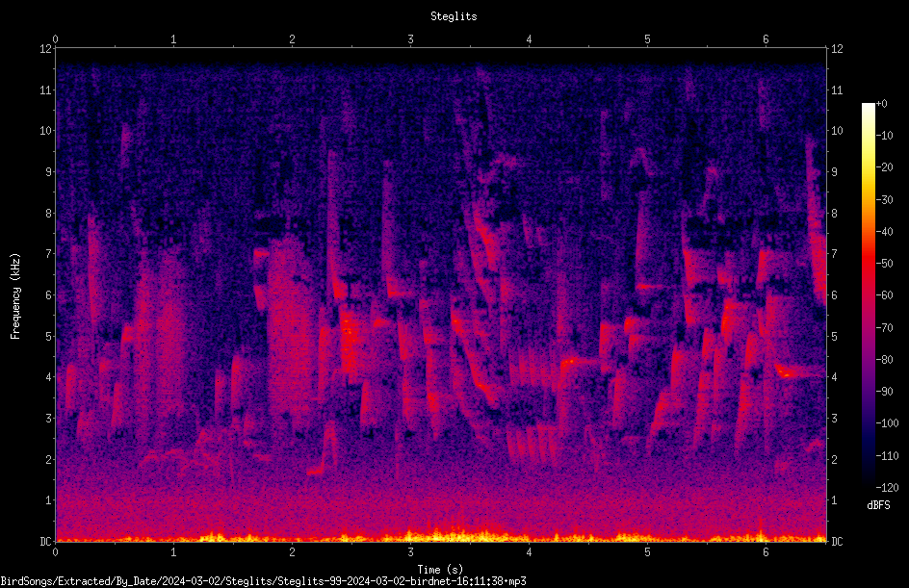Viewport: 909px width, 588px height.
Task: Click the dBFS label under the color bar
Action: [x=878, y=505]
